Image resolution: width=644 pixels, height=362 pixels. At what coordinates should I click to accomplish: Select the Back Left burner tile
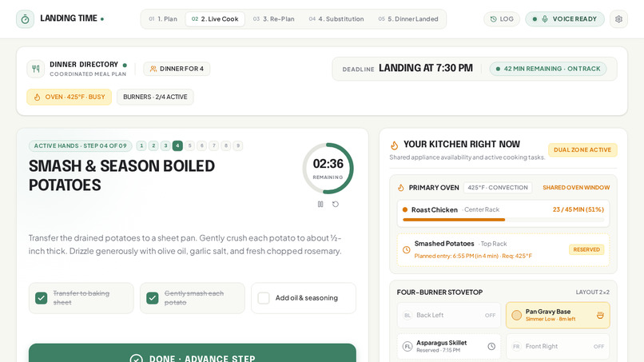click(449, 315)
